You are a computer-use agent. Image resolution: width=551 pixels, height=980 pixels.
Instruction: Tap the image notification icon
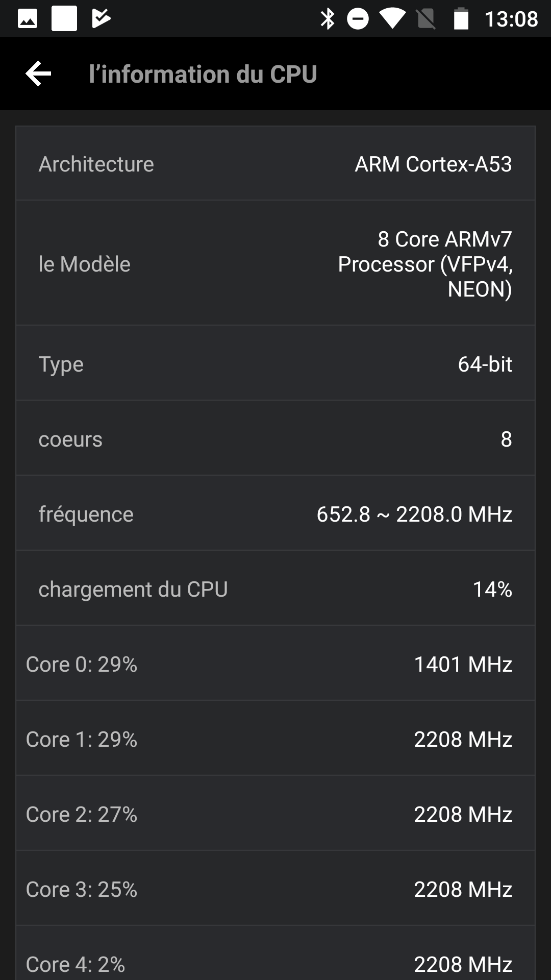point(28,19)
